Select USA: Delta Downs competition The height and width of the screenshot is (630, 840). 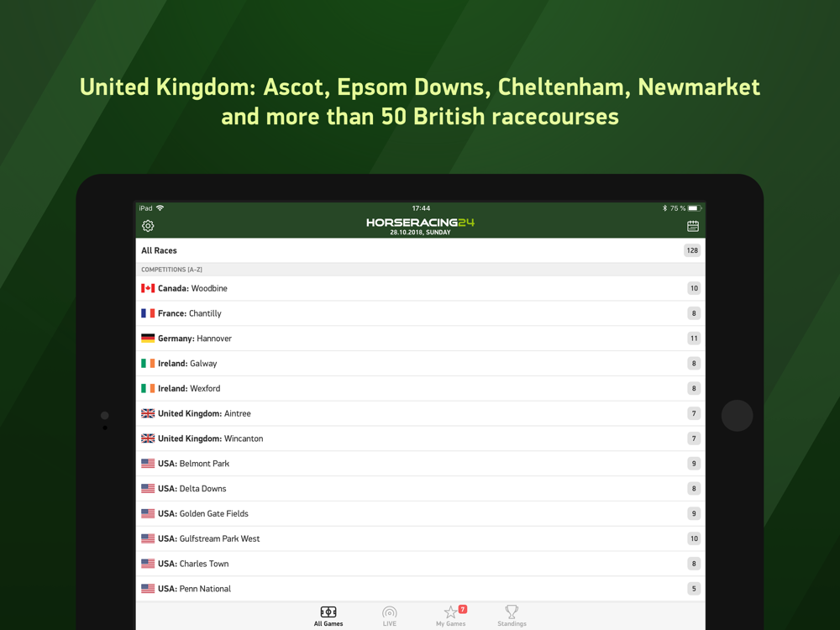pyautogui.click(x=421, y=489)
